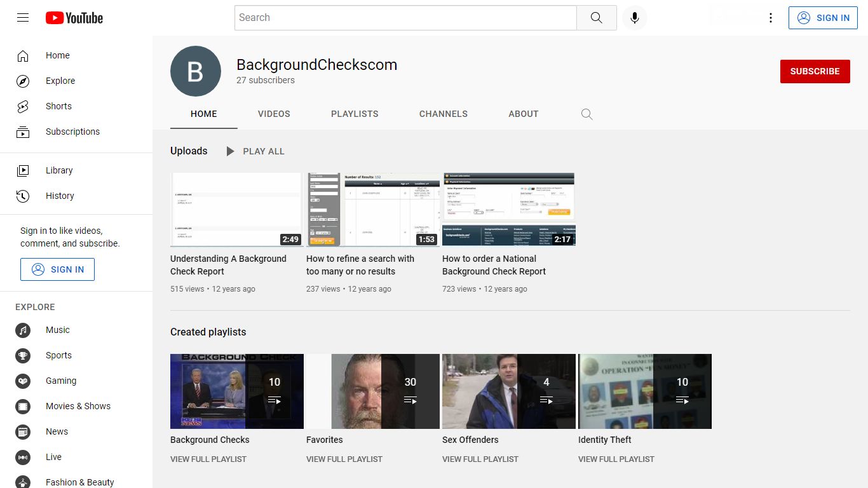Start voice search with microphone
Screen dimensions: 868x488
(x=634, y=18)
